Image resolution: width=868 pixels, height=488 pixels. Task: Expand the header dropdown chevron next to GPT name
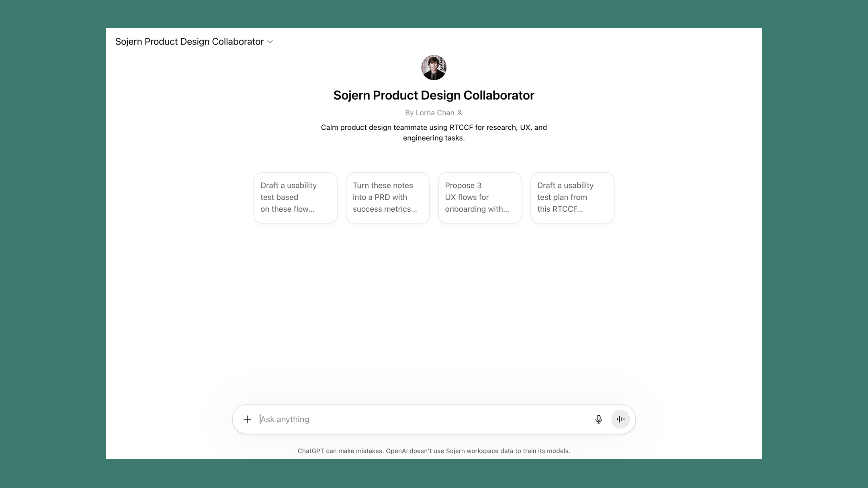[x=270, y=41]
